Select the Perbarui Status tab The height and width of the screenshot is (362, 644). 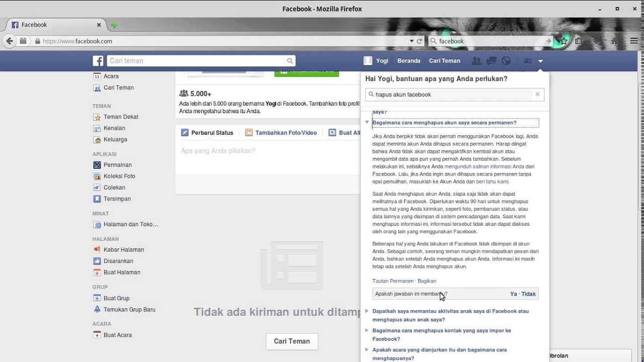click(207, 133)
